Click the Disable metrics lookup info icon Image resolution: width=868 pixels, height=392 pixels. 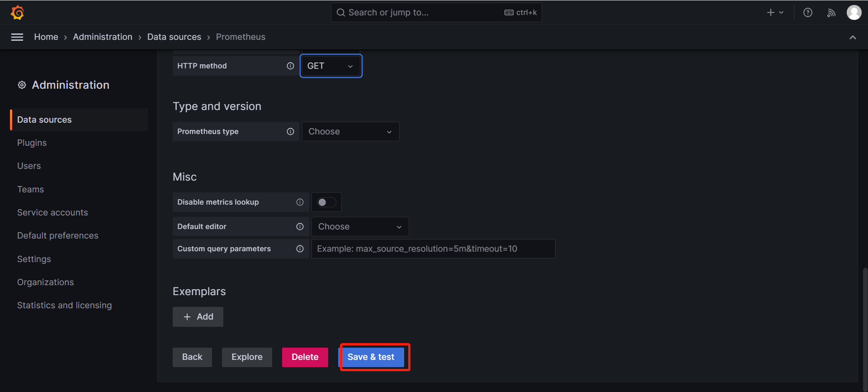pyautogui.click(x=300, y=202)
